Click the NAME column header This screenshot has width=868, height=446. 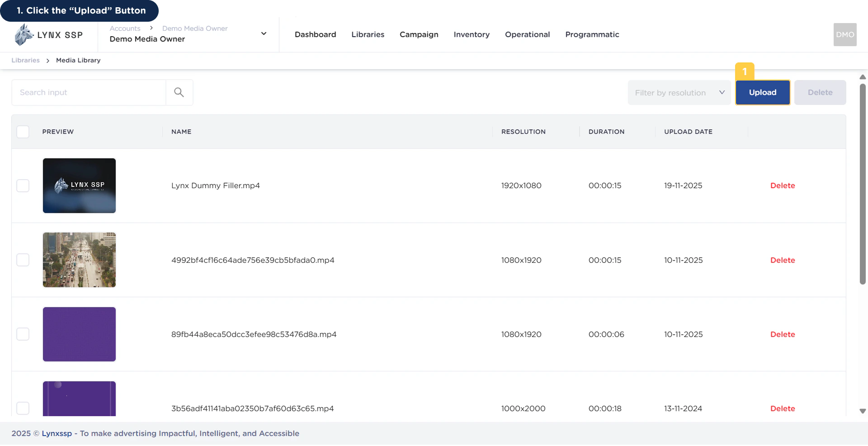point(181,132)
